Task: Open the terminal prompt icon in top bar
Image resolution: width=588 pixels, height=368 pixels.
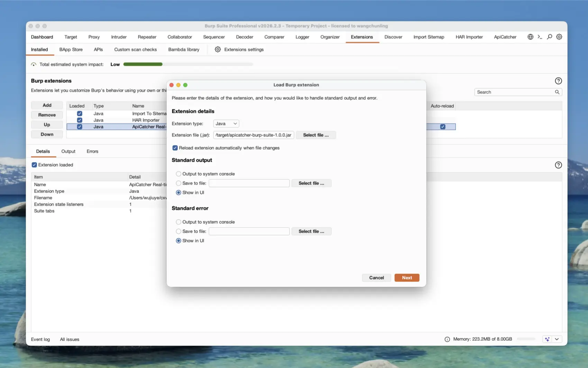Action: (x=540, y=37)
